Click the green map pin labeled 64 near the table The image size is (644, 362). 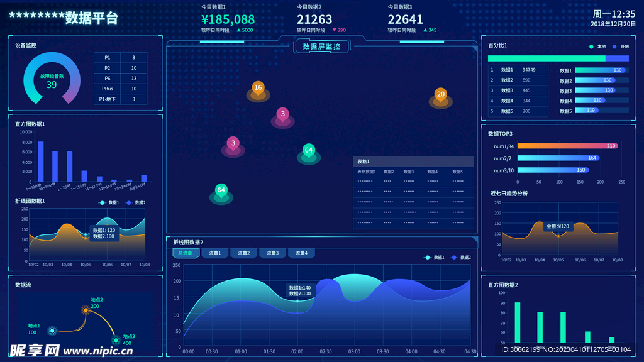308,151
